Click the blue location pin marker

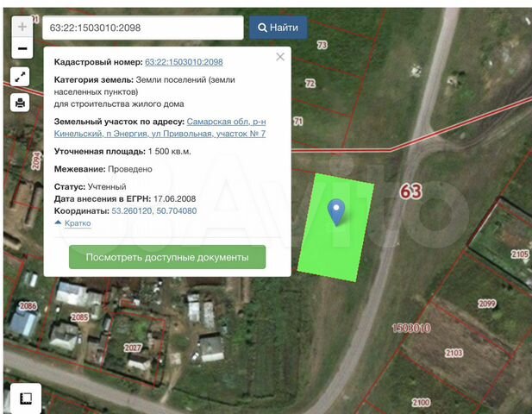point(336,210)
